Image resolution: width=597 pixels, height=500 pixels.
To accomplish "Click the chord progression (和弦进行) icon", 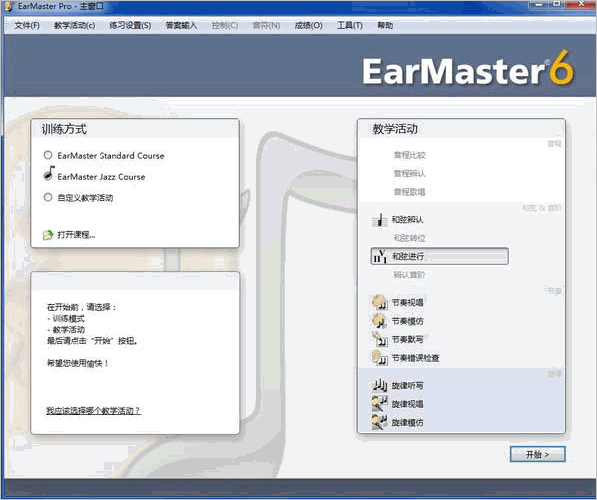I will click(380, 256).
